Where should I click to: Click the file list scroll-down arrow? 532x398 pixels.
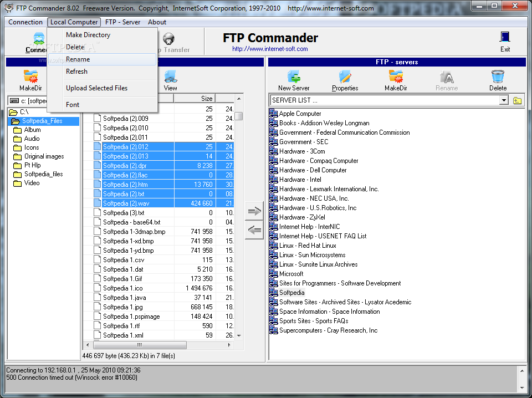[x=239, y=335]
